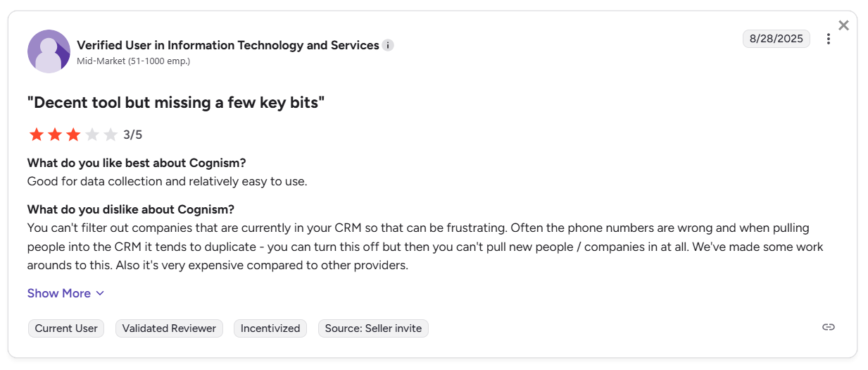Click the fourth grey rating star

tap(92, 135)
